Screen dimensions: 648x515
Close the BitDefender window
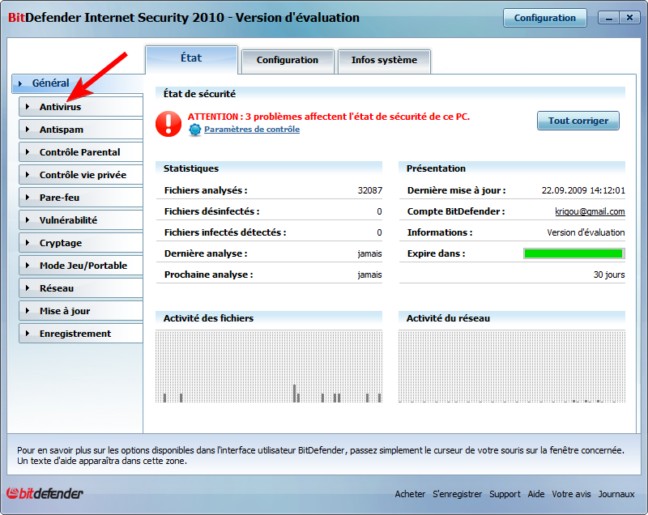click(x=629, y=18)
